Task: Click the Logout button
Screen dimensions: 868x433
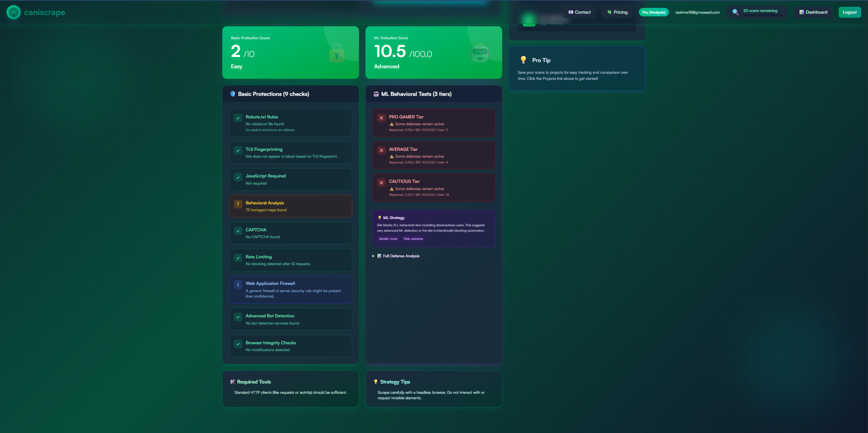Action: coord(849,12)
